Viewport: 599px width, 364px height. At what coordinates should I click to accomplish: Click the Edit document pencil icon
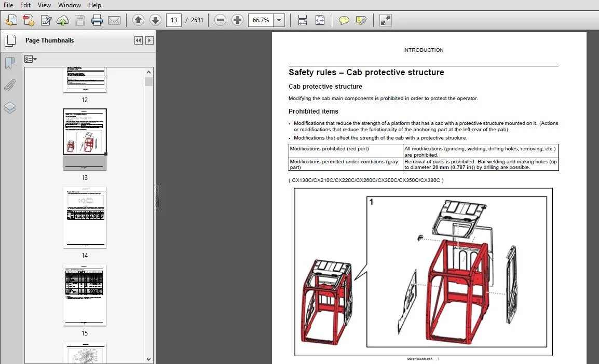(x=46, y=20)
